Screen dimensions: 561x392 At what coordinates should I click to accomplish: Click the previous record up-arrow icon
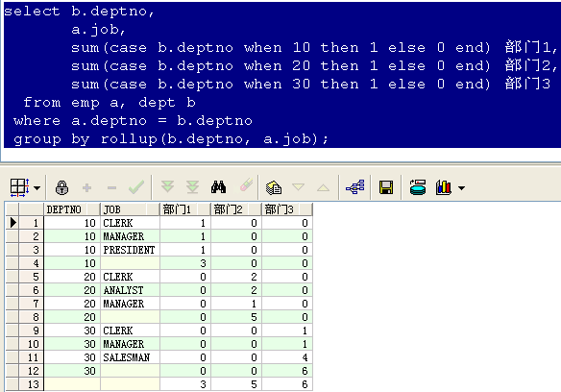coord(323,187)
